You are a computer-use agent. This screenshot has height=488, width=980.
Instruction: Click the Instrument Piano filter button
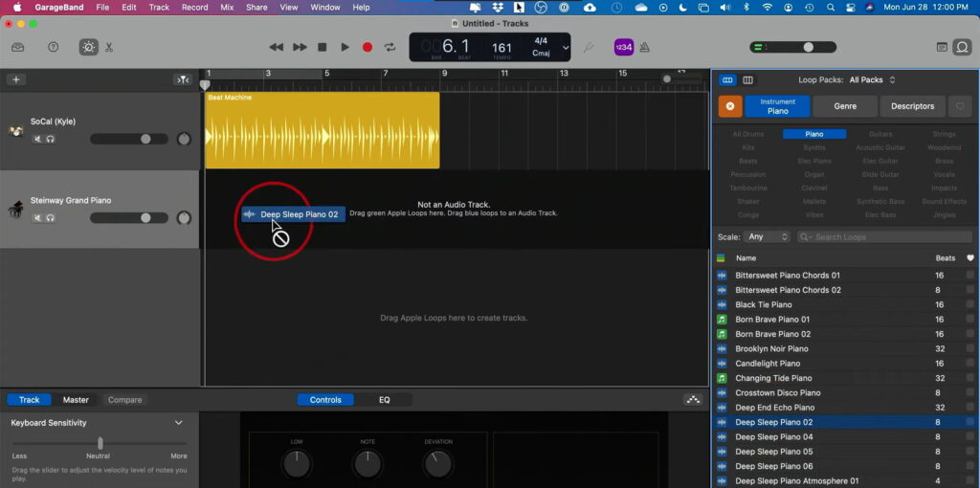[777, 106]
